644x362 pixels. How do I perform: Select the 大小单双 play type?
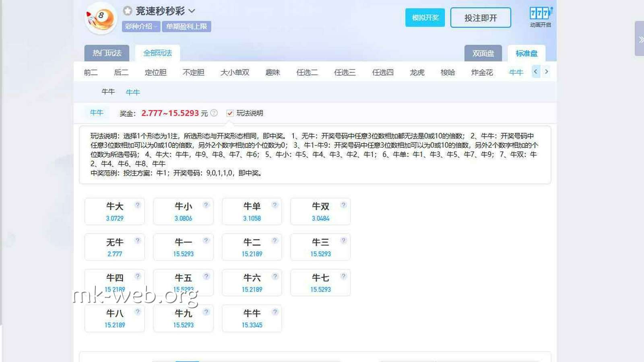(x=235, y=72)
